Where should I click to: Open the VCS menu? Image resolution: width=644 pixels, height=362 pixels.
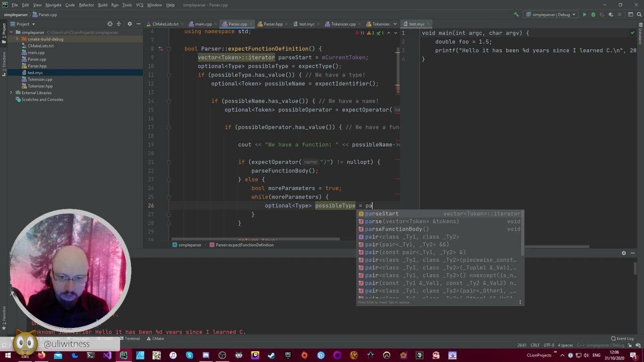[140, 5]
